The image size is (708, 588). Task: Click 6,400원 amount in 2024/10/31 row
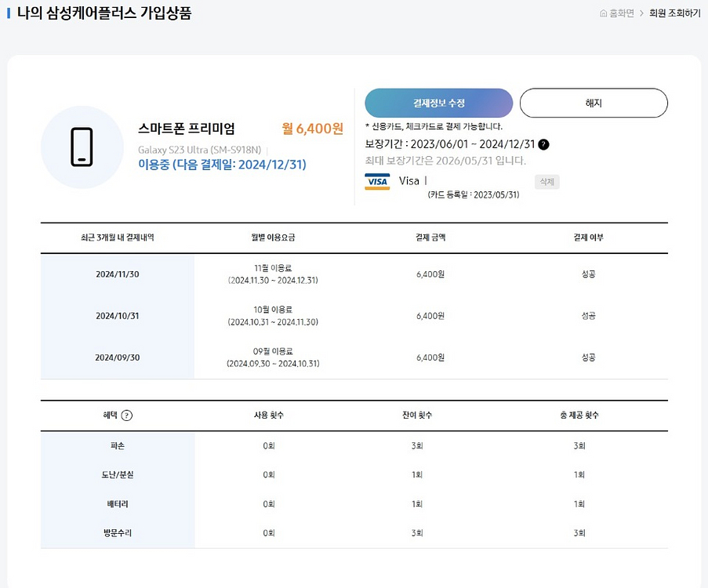[x=430, y=316]
